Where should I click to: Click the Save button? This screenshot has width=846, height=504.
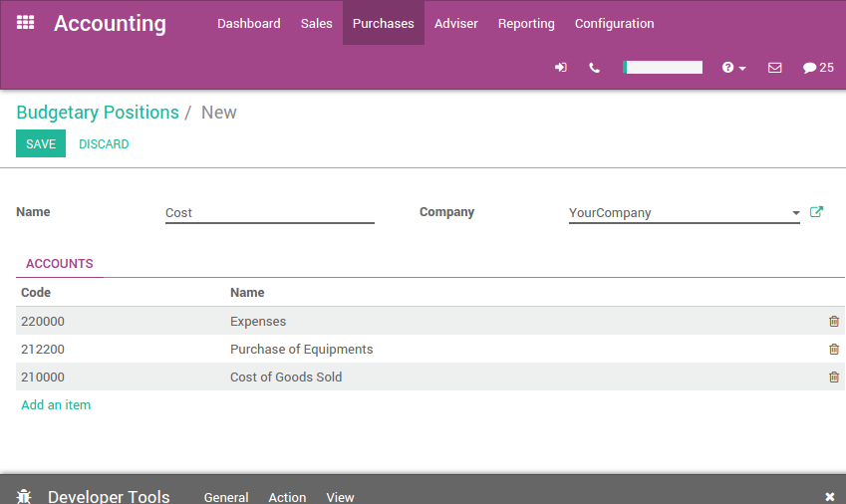click(x=41, y=144)
